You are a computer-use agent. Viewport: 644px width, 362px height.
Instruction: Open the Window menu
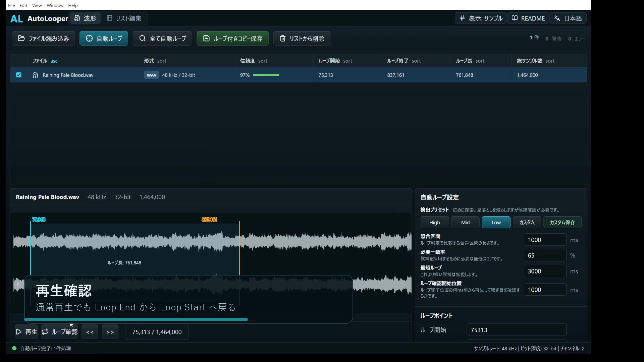point(55,5)
